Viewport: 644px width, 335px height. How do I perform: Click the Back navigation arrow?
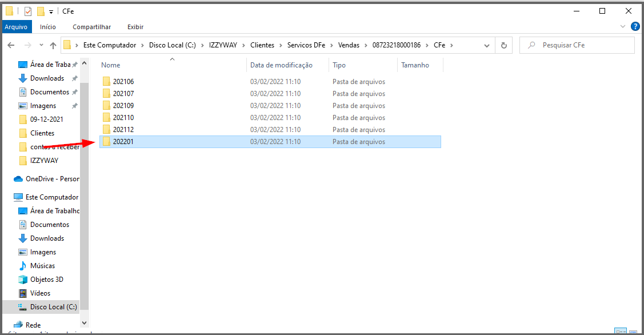[x=11, y=45]
